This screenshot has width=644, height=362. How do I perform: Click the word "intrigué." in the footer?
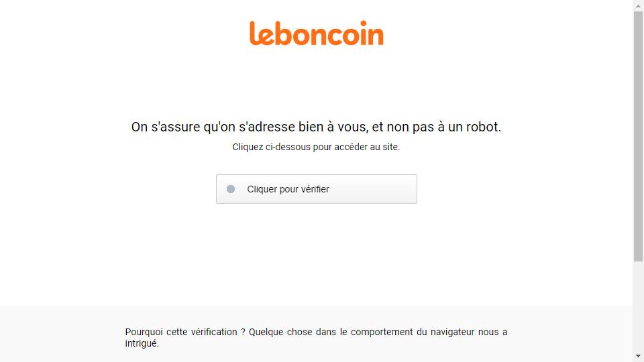coord(142,343)
